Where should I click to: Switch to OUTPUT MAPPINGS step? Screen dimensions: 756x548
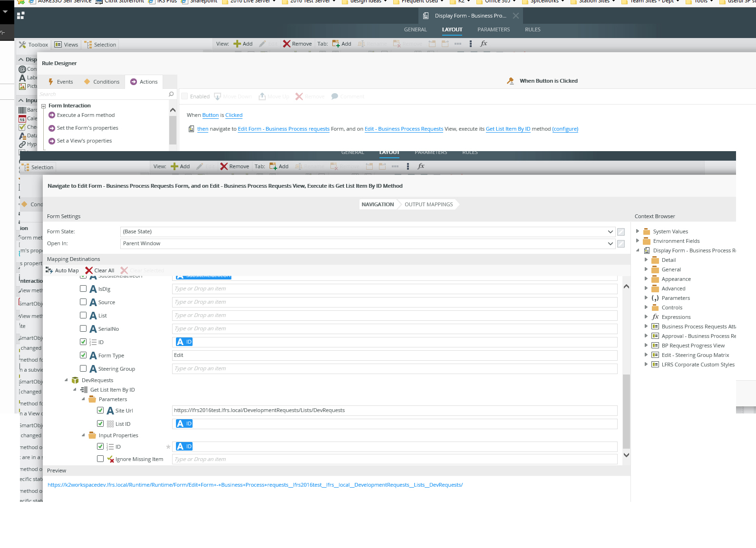pyautogui.click(x=428, y=204)
